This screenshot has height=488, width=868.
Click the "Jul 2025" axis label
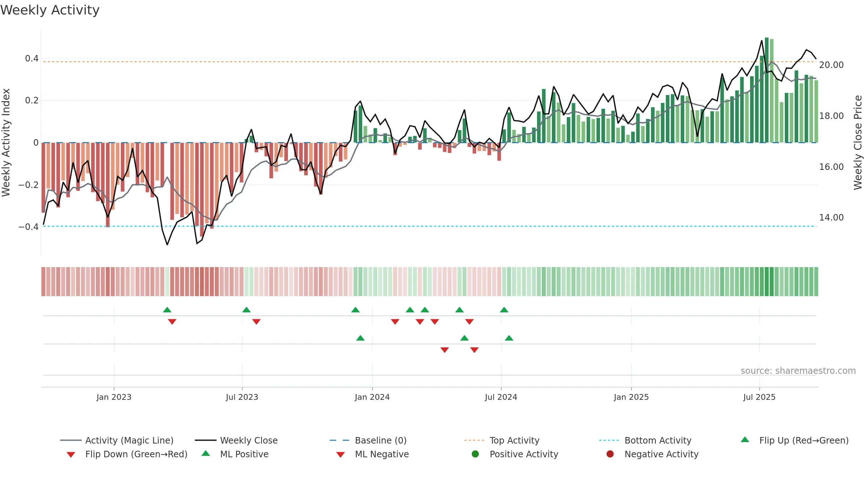point(759,397)
